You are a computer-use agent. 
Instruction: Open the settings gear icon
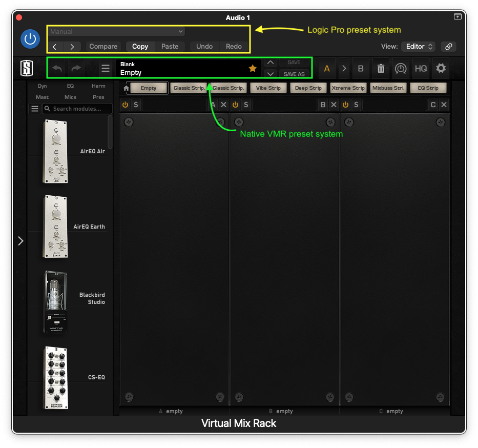441,68
